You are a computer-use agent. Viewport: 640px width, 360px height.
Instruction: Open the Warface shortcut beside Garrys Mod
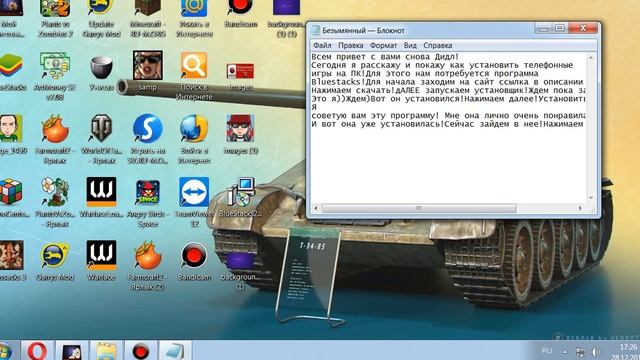[x=101, y=255]
